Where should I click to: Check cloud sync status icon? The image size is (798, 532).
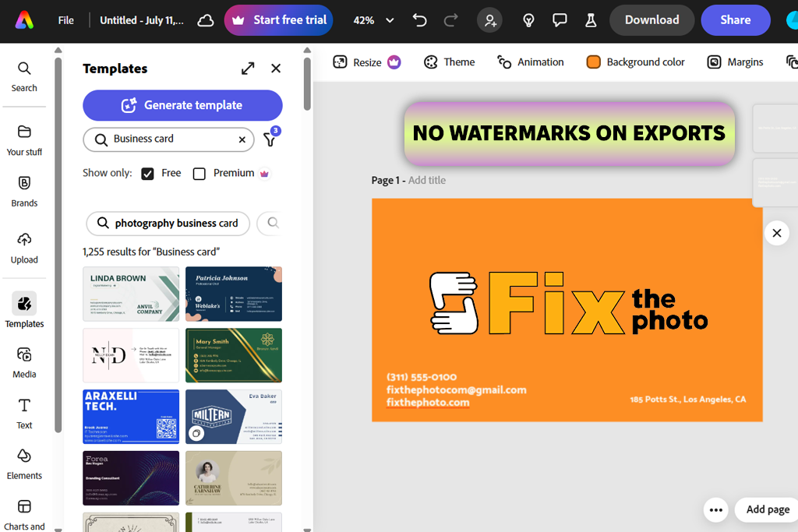(206, 20)
